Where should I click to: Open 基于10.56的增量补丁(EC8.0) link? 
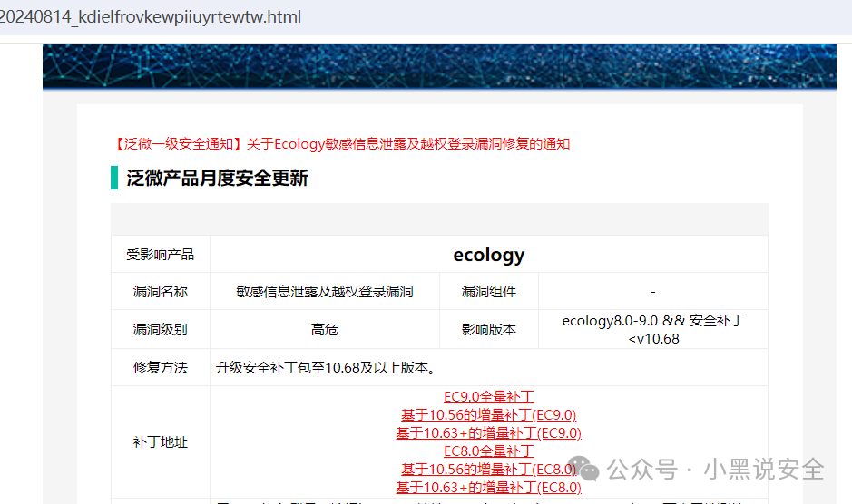(488, 470)
